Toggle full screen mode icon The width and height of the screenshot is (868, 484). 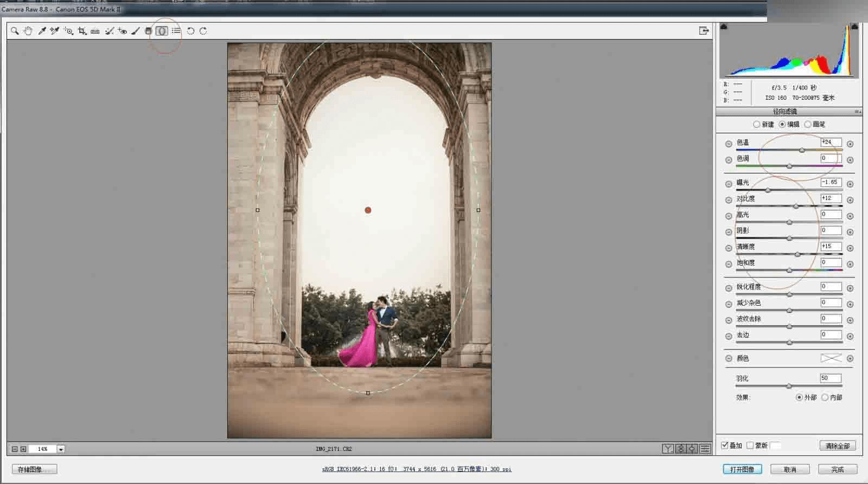click(x=704, y=31)
